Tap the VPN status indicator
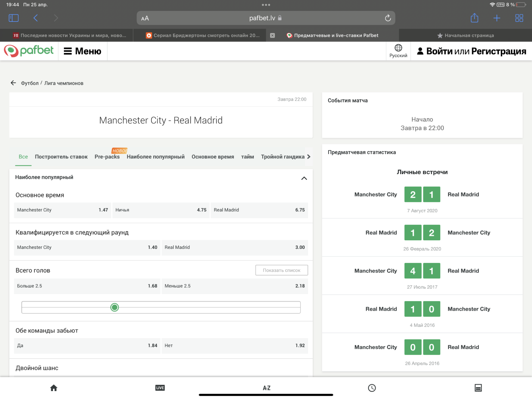Screen dimensions: 532x399 (x=500, y=5)
